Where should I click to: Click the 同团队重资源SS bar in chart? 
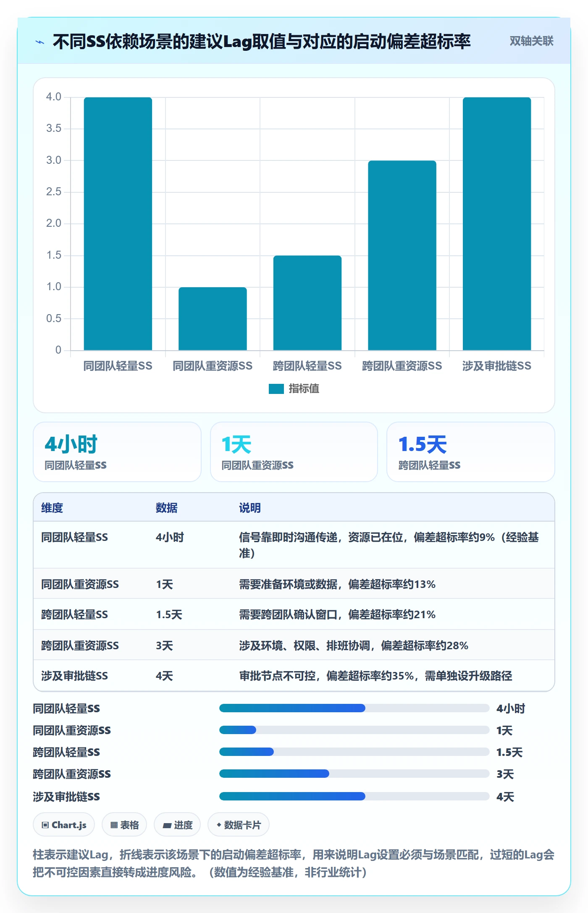(213, 319)
